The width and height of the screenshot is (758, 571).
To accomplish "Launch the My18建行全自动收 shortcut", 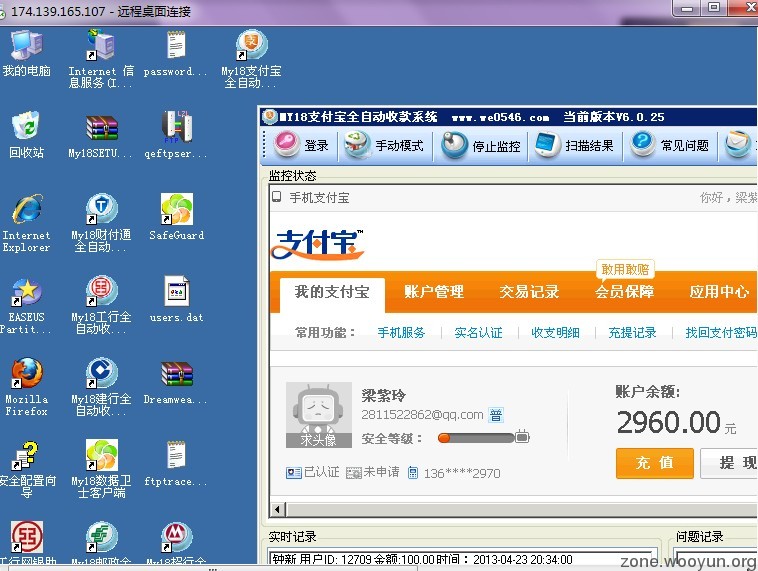I will point(101,388).
